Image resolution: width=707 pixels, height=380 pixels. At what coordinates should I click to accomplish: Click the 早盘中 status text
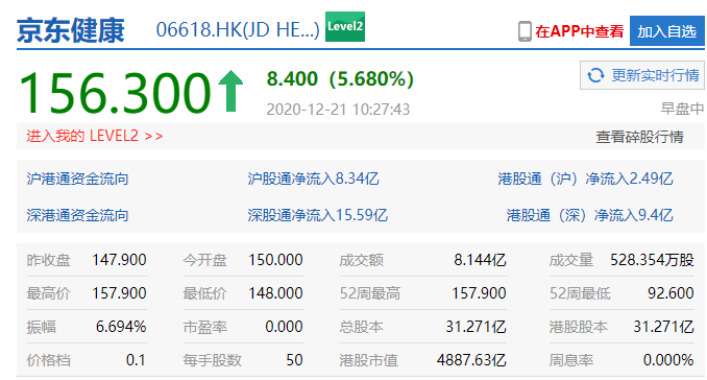(x=682, y=109)
